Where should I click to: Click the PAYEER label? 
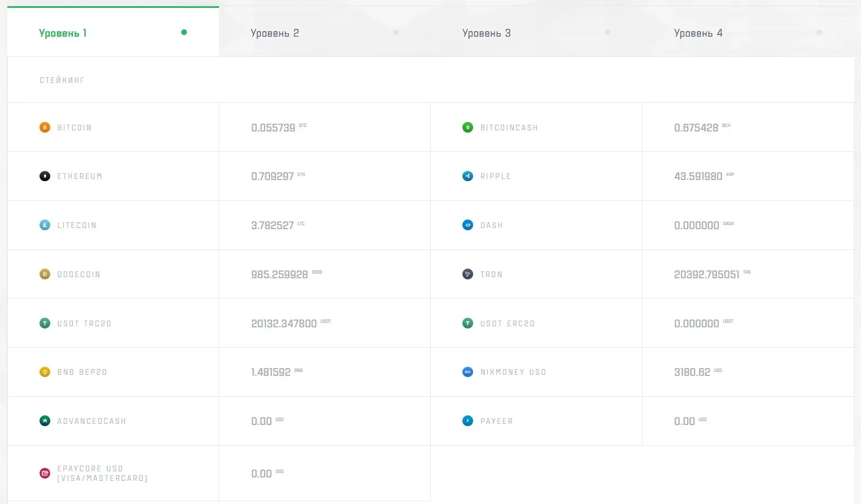(497, 421)
